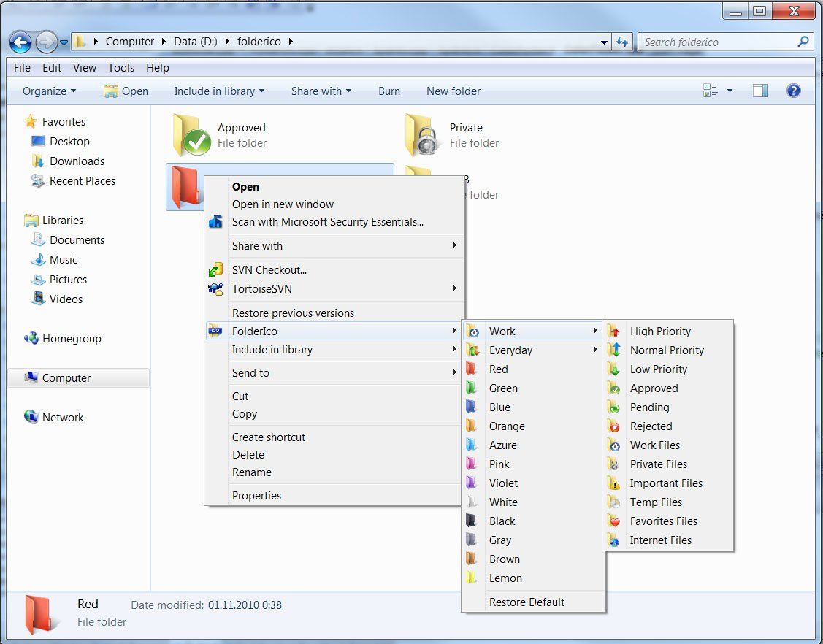
Task: Select the Red folder color icon
Action: tap(499, 369)
